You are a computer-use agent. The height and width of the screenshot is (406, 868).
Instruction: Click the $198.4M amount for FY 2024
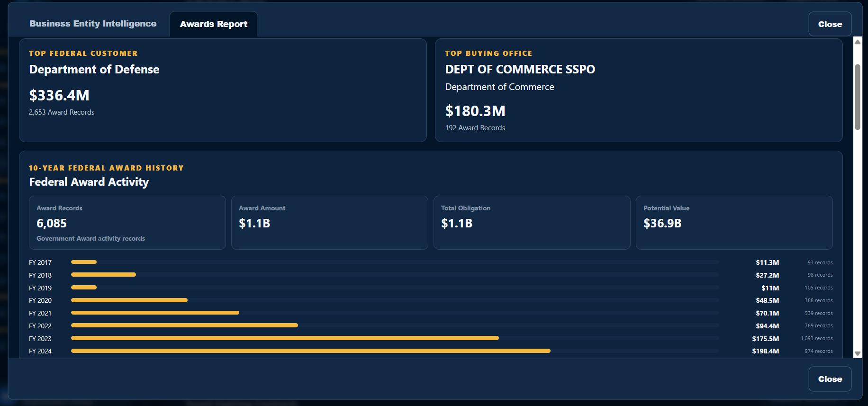coord(765,351)
